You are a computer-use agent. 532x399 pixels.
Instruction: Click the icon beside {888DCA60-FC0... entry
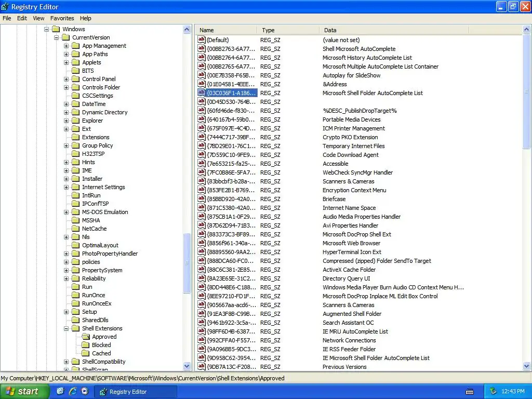[x=202, y=260]
